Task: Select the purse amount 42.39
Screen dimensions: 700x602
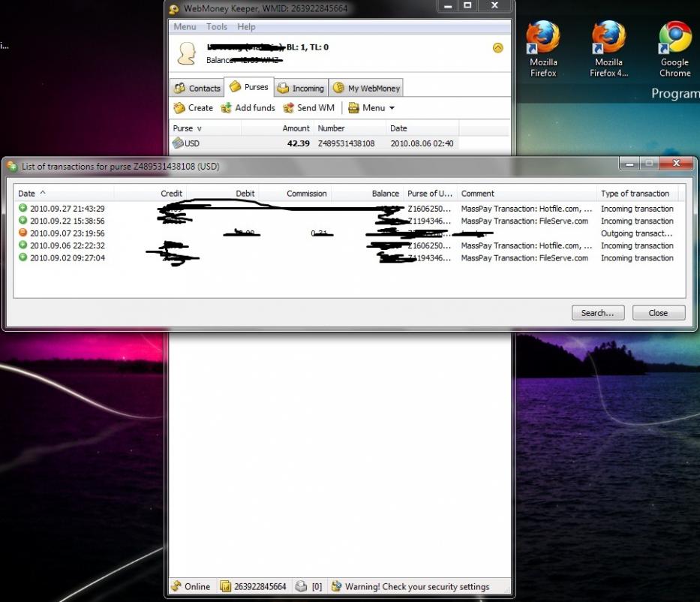Action: (298, 143)
